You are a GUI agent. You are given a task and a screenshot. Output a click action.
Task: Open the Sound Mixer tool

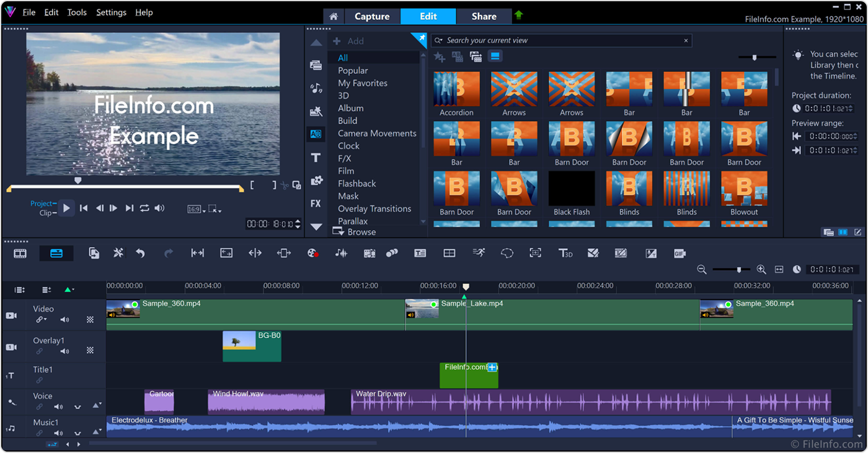pos(341,253)
